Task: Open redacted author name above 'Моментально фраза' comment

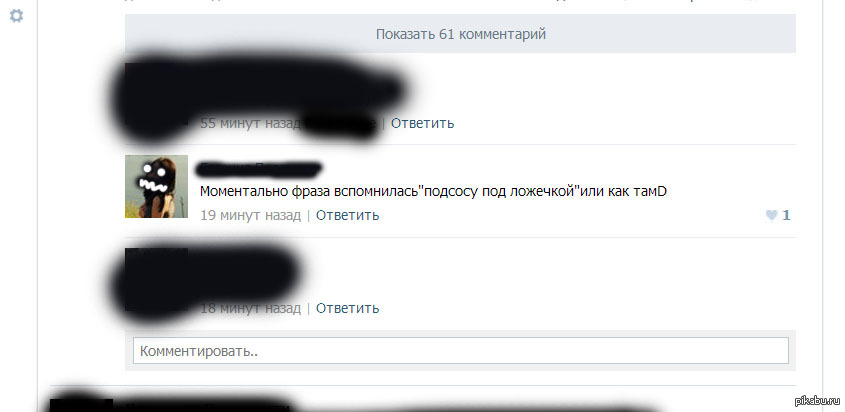Action: pyautogui.click(x=260, y=170)
